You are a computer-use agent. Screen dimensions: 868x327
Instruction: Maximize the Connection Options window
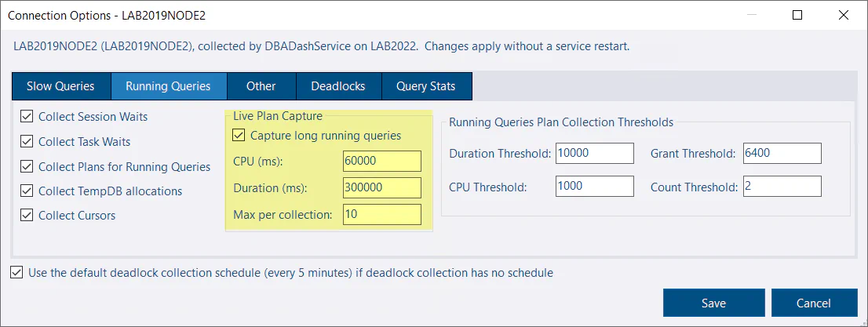[797, 16]
